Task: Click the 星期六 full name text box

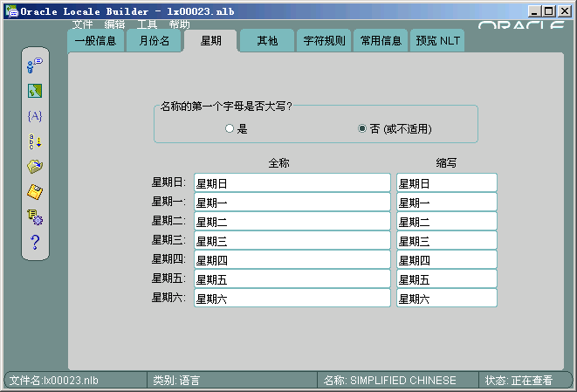Action: pyautogui.click(x=292, y=298)
